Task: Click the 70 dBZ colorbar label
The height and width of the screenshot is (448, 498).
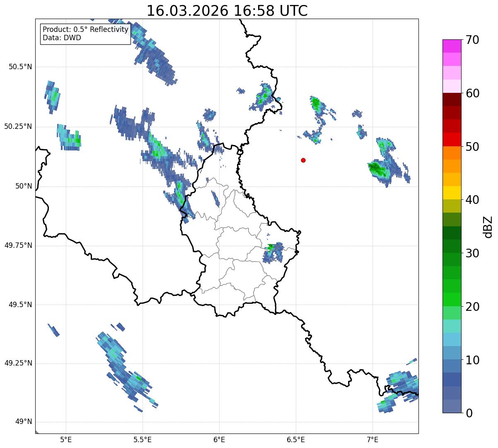Action: (473, 40)
